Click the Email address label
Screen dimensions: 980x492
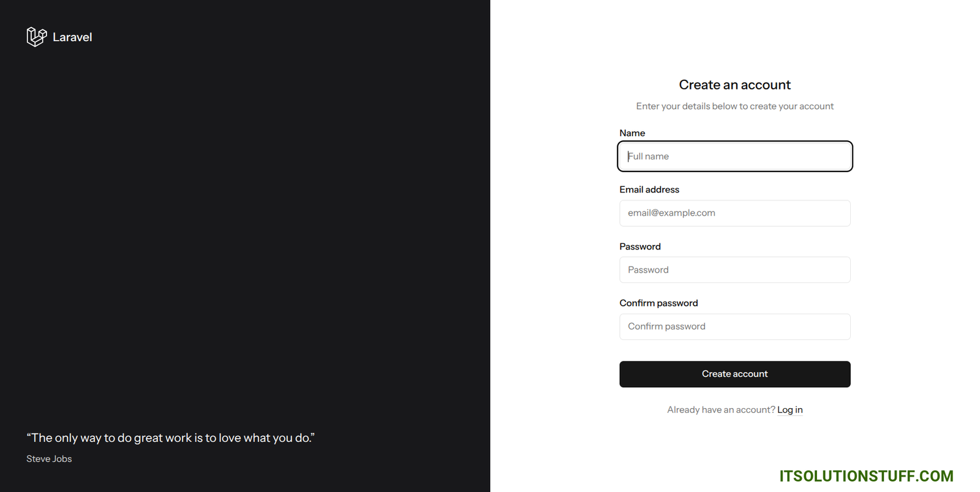[x=649, y=189]
